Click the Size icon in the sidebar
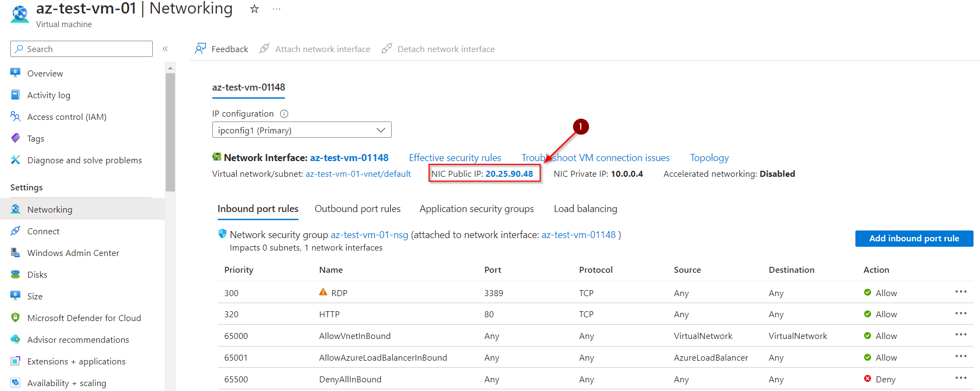980x391 pixels. [x=16, y=296]
